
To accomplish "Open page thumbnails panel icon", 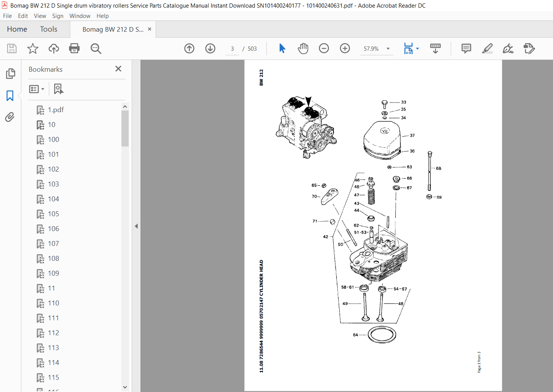I will point(10,74).
